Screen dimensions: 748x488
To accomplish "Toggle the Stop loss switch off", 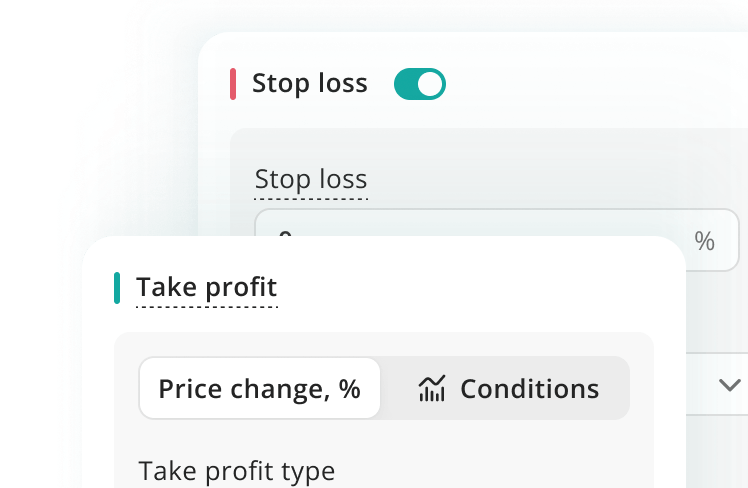I will [419, 84].
